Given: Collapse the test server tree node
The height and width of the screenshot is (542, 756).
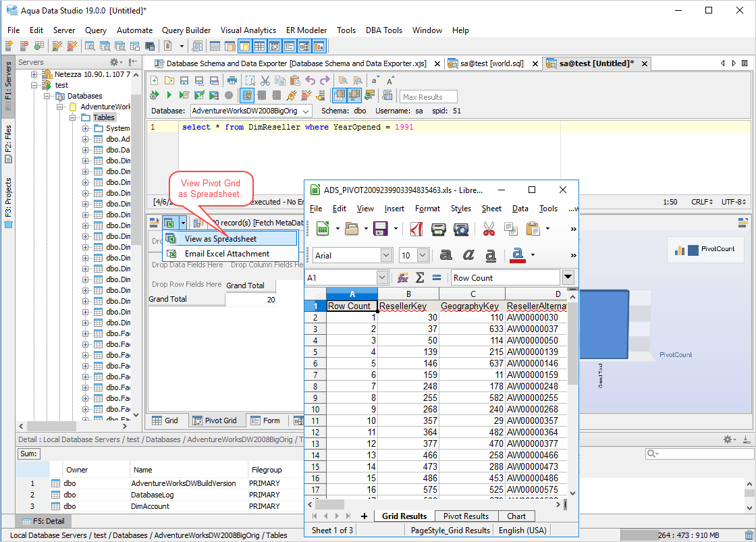Looking at the screenshot, I should click(x=34, y=85).
